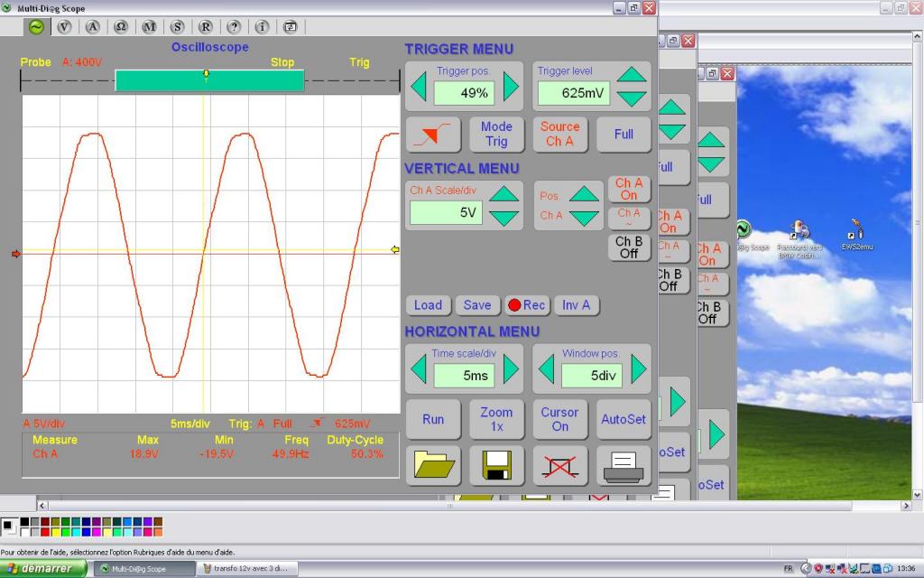The width and height of the screenshot is (924, 578).
Task: Click the AutoSet button
Action: 624,419
